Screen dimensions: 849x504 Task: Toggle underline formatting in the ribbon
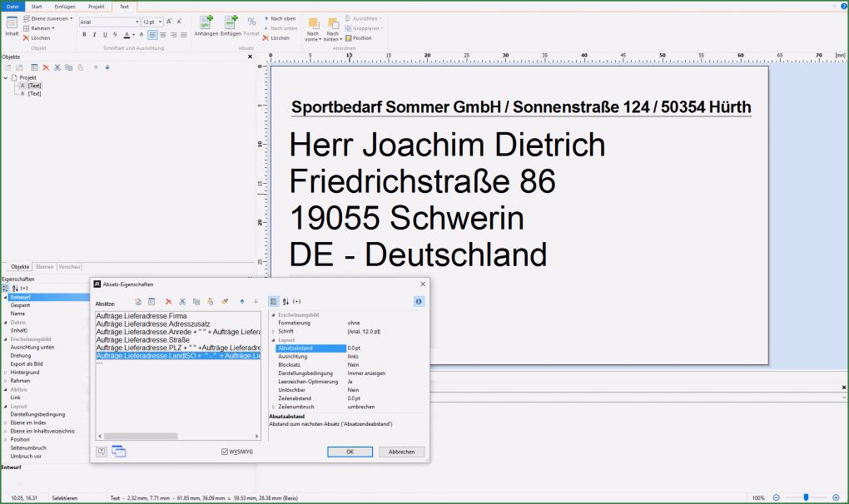pos(105,34)
